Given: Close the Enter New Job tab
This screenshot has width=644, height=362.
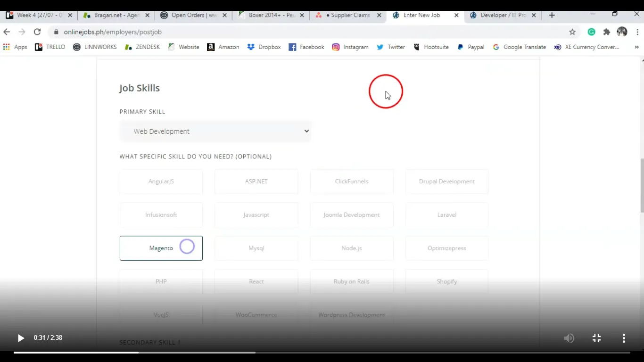Looking at the screenshot, I should click(456, 15).
